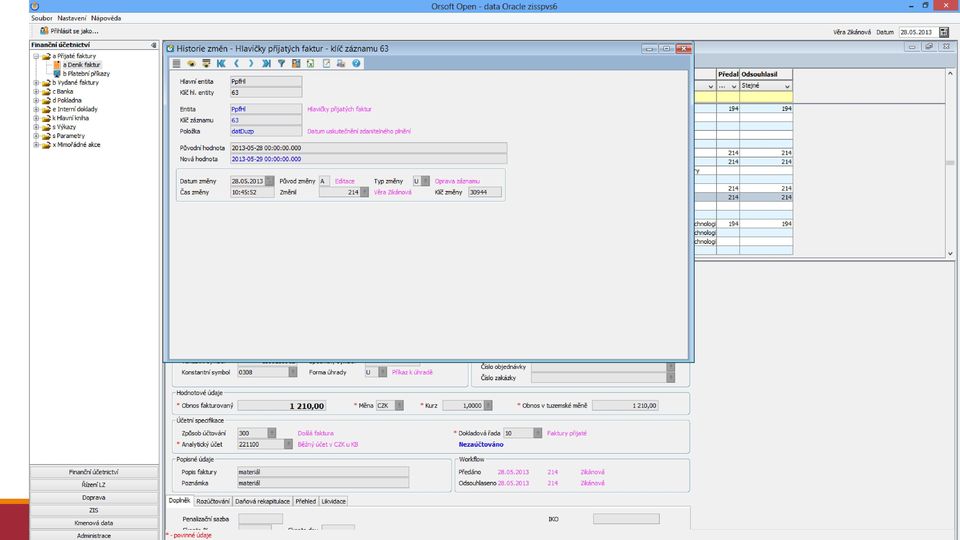Click the Excel export icon in toolbar
This screenshot has width=960, height=540.
(310, 64)
